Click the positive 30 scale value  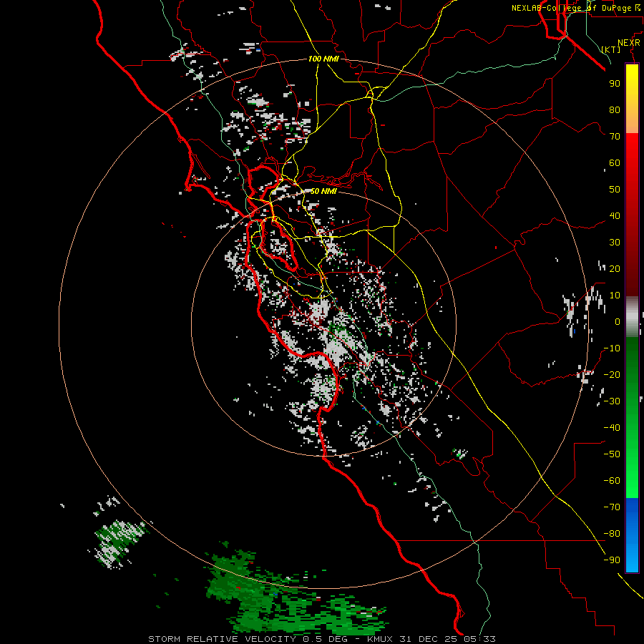pos(615,242)
